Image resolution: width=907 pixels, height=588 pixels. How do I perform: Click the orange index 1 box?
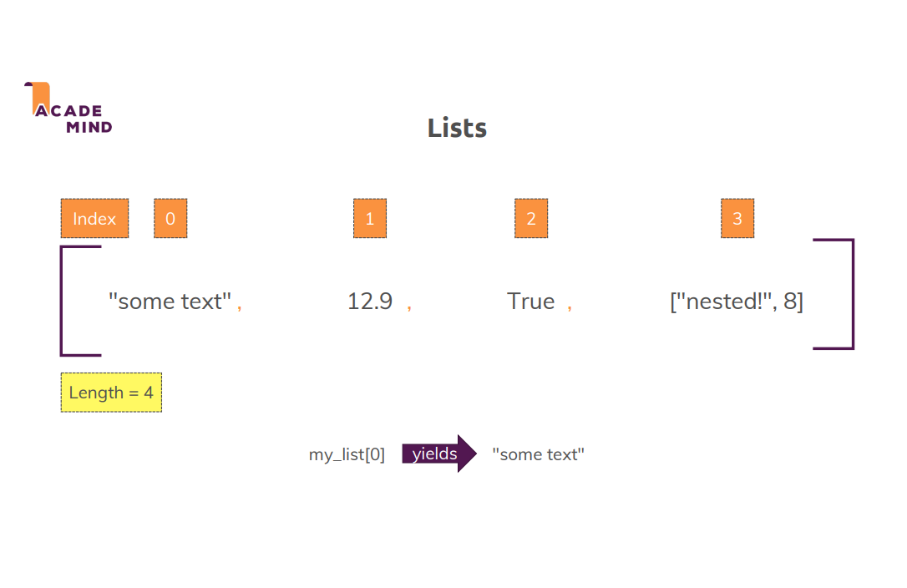click(370, 219)
